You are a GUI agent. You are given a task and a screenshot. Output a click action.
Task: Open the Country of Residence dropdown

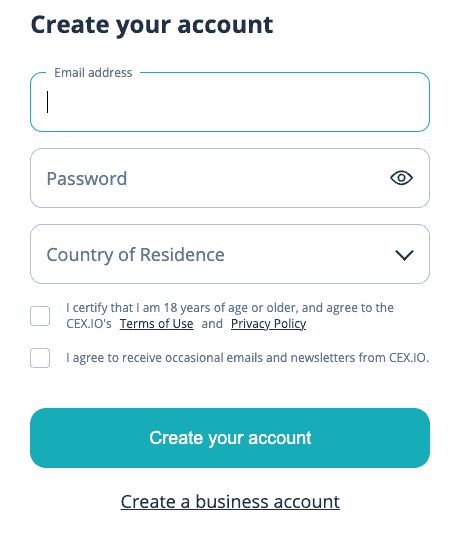pos(230,254)
